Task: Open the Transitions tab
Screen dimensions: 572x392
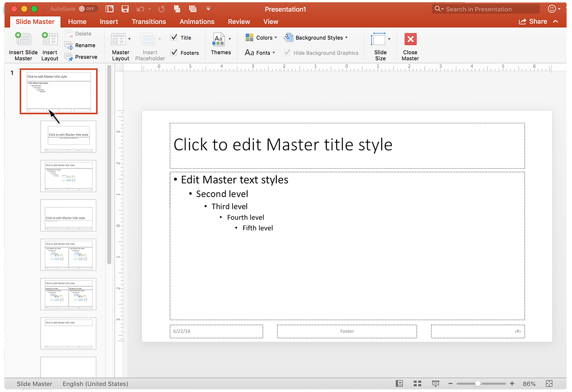Action: (149, 22)
